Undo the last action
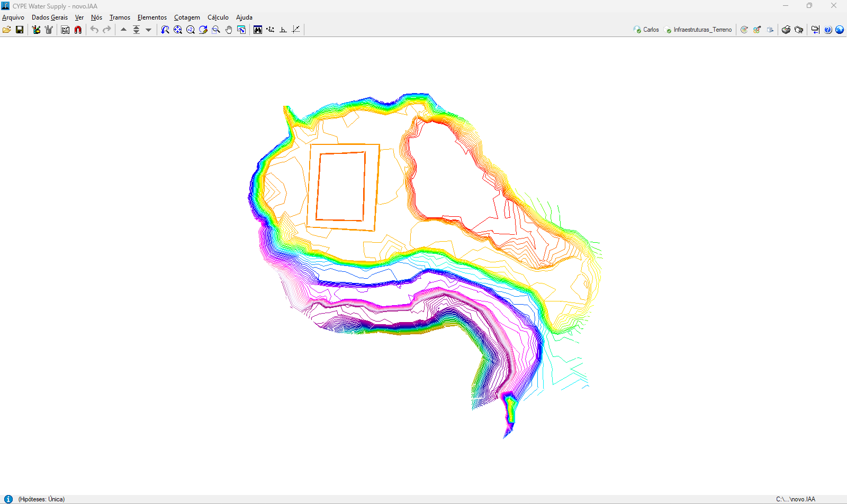847x504 pixels. pyautogui.click(x=94, y=30)
